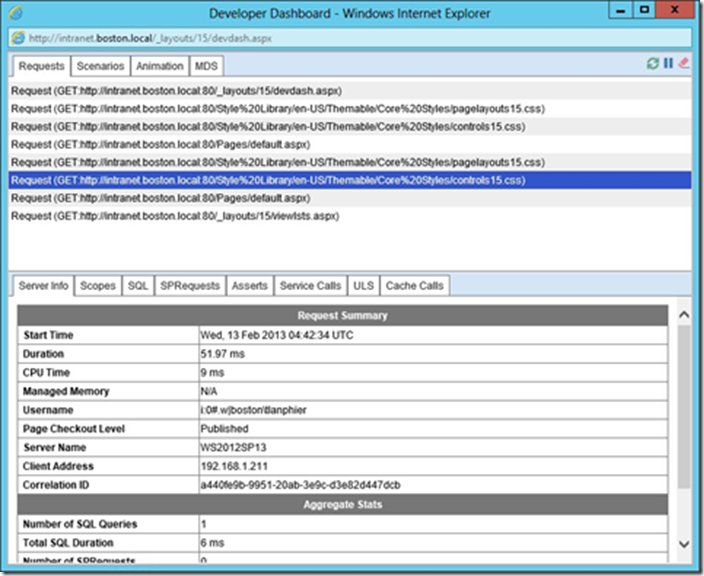Click the Published checkout level value
Screen dimensions: 704x576
[x=224, y=429]
